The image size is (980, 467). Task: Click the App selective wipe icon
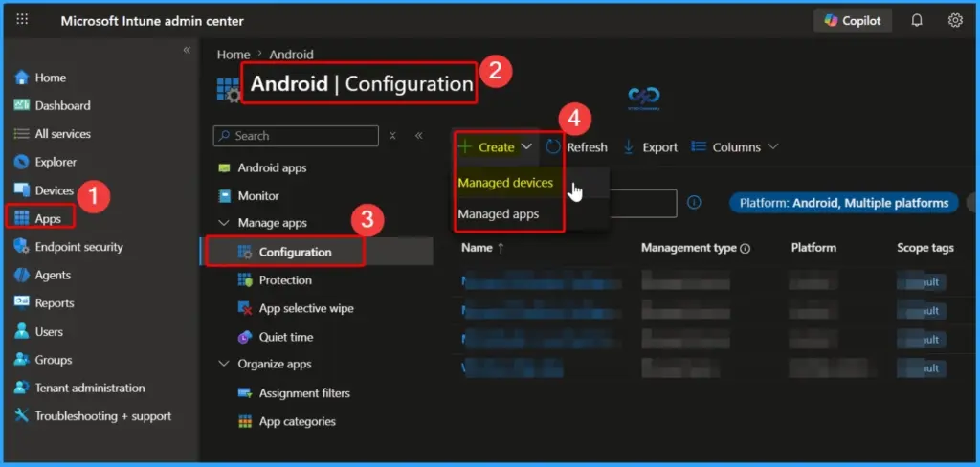(x=244, y=308)
